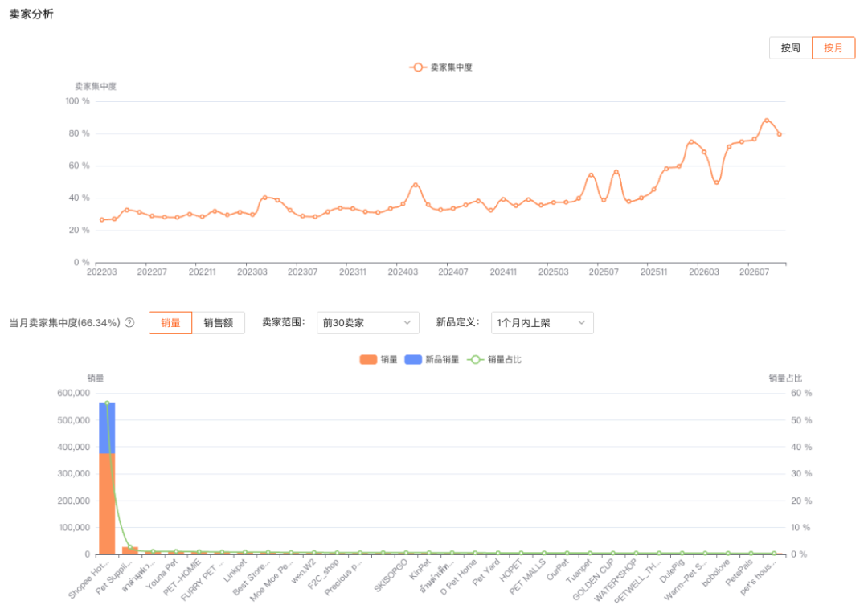Open 卖家范围 dropdown showing 前30卖家
868x605 pixels.
[367, 323]
